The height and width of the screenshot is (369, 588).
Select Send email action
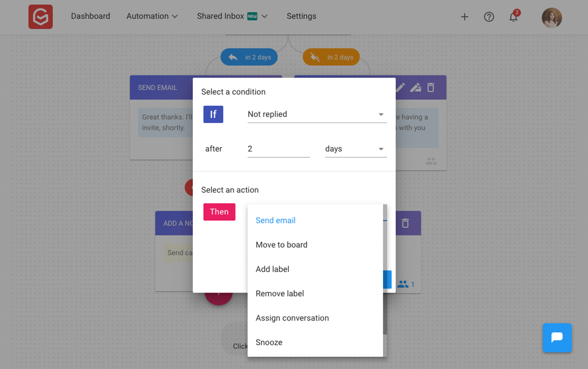coord(315,220)
